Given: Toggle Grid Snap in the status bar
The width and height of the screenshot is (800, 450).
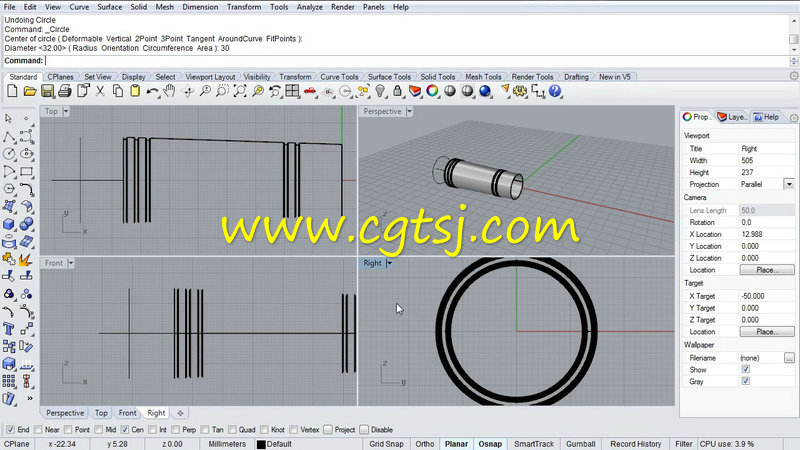Looking at the screenshot, I should [x=386, y=444].
